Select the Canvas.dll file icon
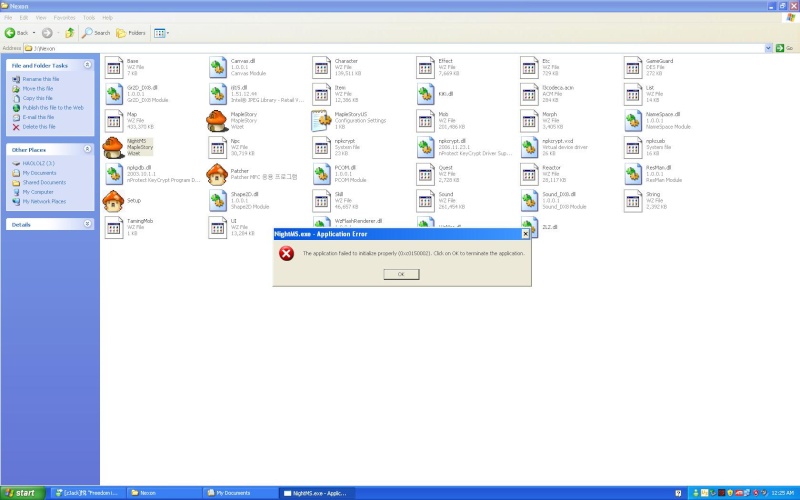 (x=217, y=67)
